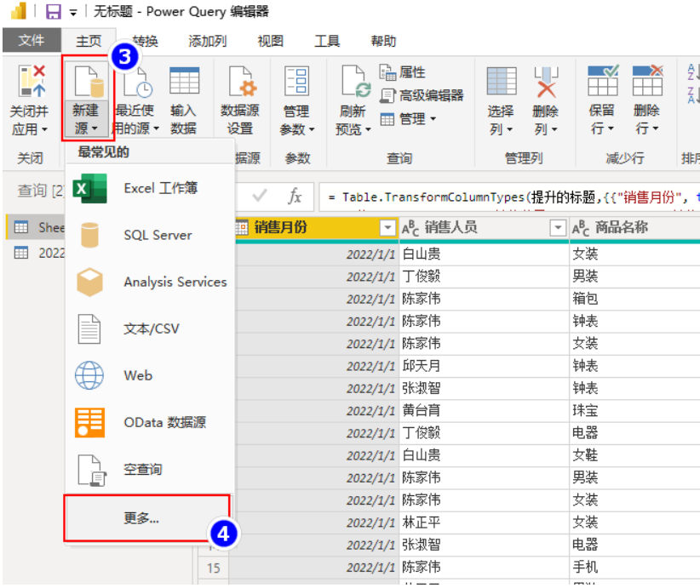The width and height of the screenshot is (700, 588).
Task: Open the 销售月份 column filter dropdown
Action: (387, 228)
